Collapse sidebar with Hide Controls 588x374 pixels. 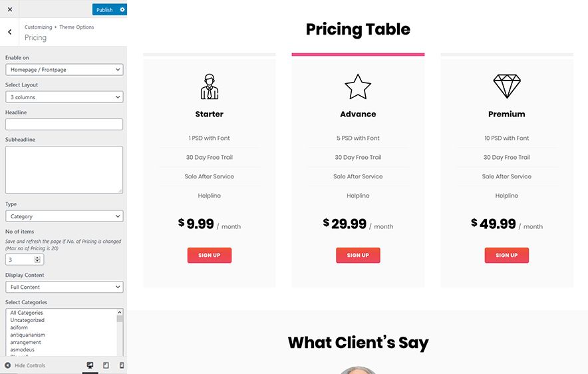[x=25, y=365]
